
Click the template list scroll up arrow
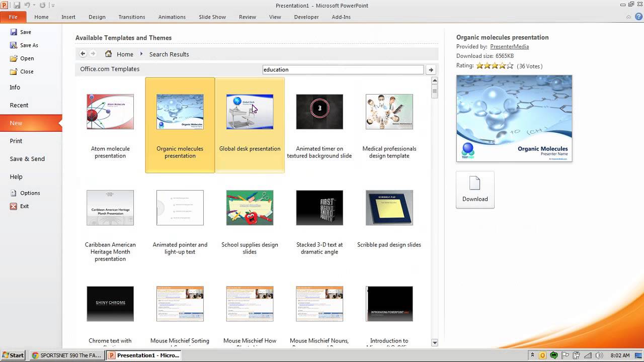click(x=435, y=80)
